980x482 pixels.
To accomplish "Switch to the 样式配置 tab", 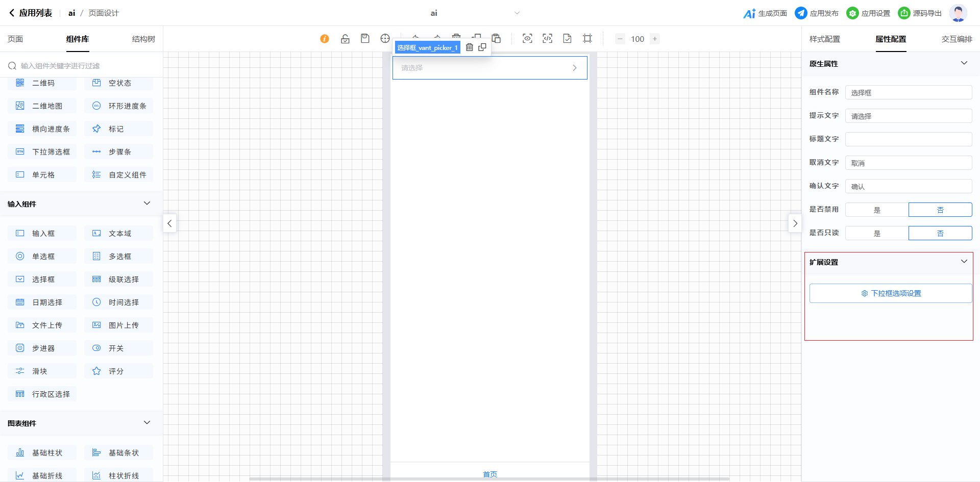I will tap(824, 39).
